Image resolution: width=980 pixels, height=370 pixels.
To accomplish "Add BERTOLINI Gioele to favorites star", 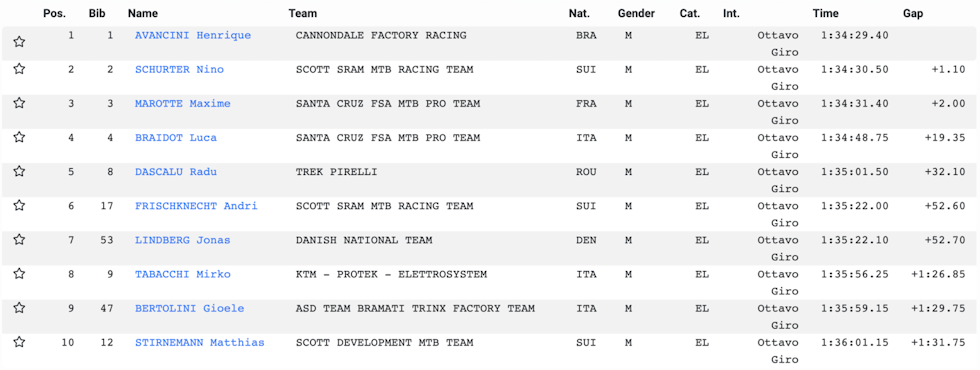I will click(x=19, y=308).
